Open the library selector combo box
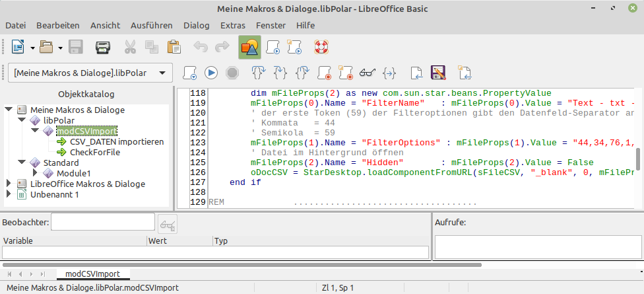This screenshot has height=294, width=644. (90, 73)
